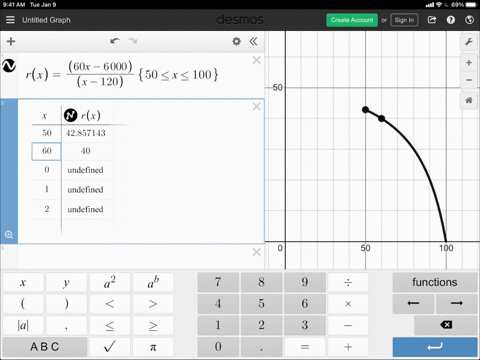Tap the left parenthesis key
Image resolution: width=480 pixels, height=360 pixels.
23,304
